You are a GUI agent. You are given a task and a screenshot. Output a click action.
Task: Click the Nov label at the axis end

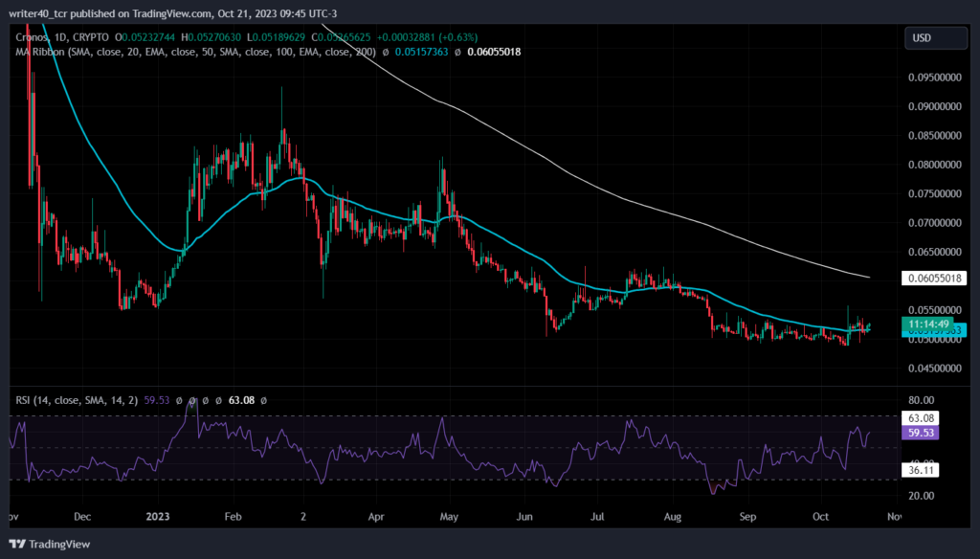[895, 517]
